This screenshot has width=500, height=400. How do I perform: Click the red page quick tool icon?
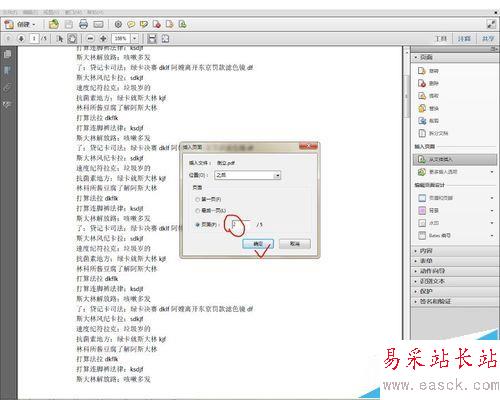(157, 24)
